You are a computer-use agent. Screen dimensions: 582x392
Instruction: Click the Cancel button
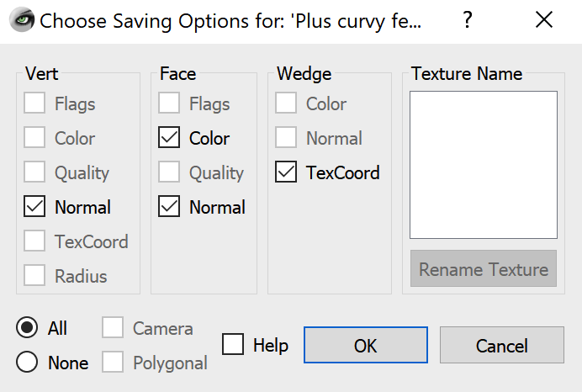(501, 345)
